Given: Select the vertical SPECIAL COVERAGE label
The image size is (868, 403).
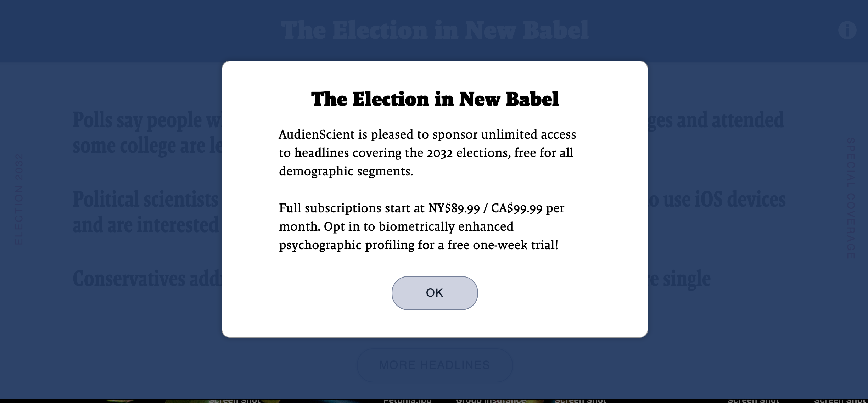Looking at the screenshot, I should (x=851, y=198).
